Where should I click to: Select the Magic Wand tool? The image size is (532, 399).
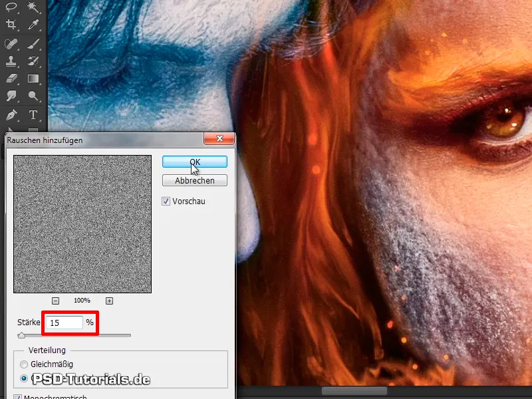33,7
